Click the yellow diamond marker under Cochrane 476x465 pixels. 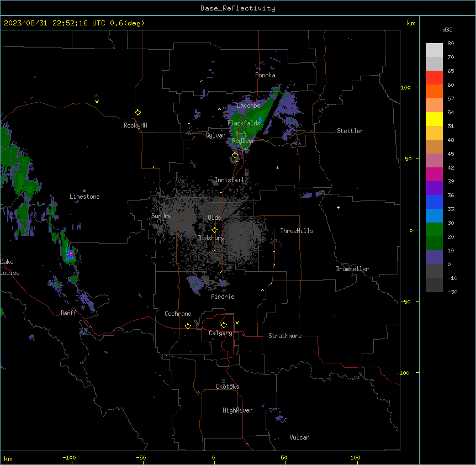coord(188,326)
